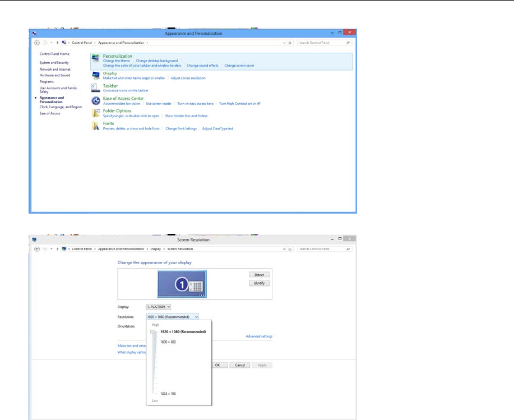514x420 pixels.
Task: Open Programs in sidebar
Action: click(x=47, y=82)
